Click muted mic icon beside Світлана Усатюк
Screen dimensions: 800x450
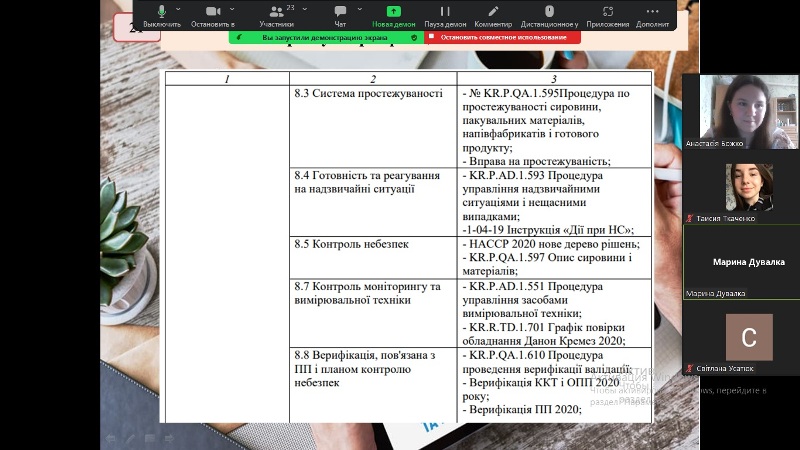pos(689,368)
